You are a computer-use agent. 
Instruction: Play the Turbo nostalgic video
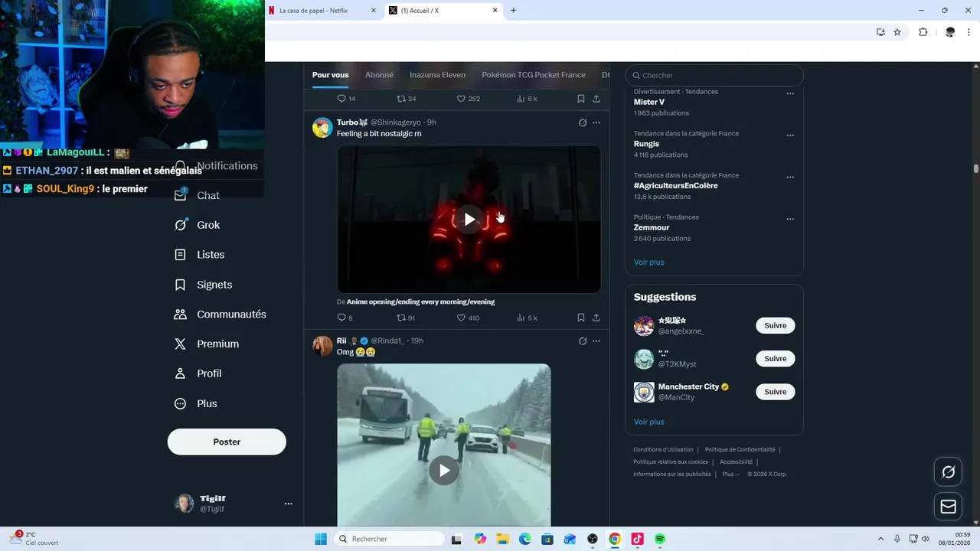coord(469,220)
